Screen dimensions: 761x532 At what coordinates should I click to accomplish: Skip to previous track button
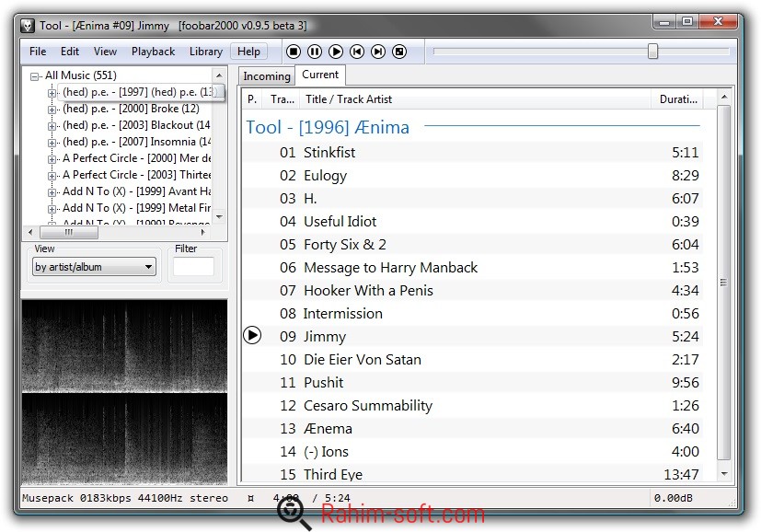357,52
